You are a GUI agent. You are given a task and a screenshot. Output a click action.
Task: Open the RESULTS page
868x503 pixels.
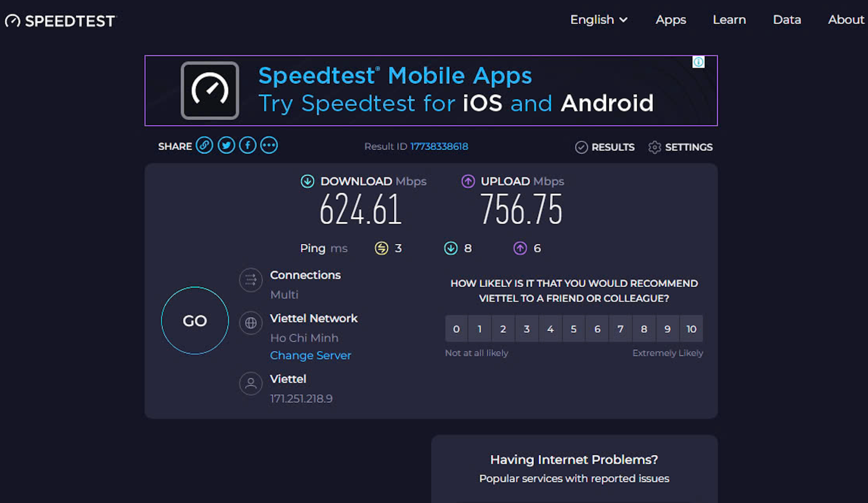tap(605, 148)
